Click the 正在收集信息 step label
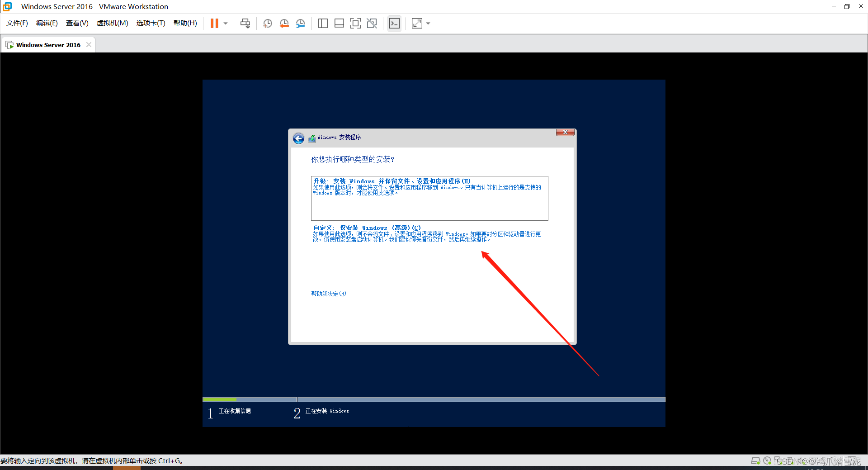This screenshot has height=470, width=868. click(235, 411)
